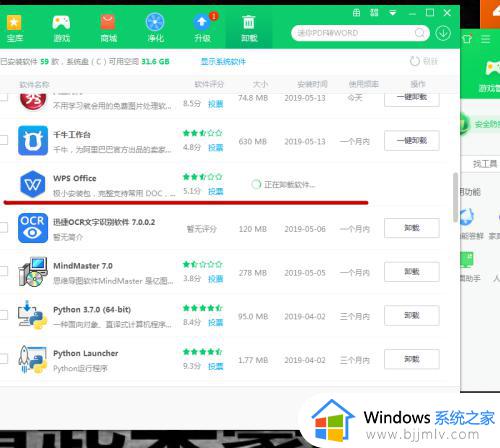The image size is (500, 448).
Task: Click star rating of Python Launcher
Action: coord(202,352)
